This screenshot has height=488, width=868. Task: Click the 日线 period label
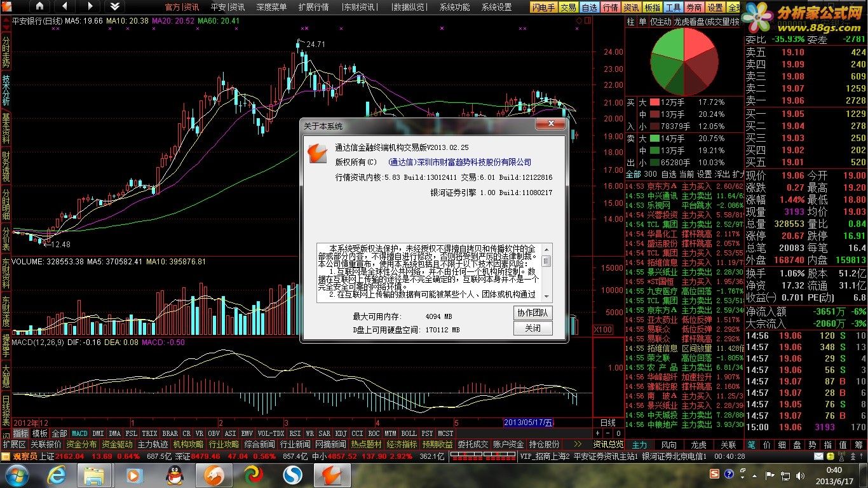[608, 423]
